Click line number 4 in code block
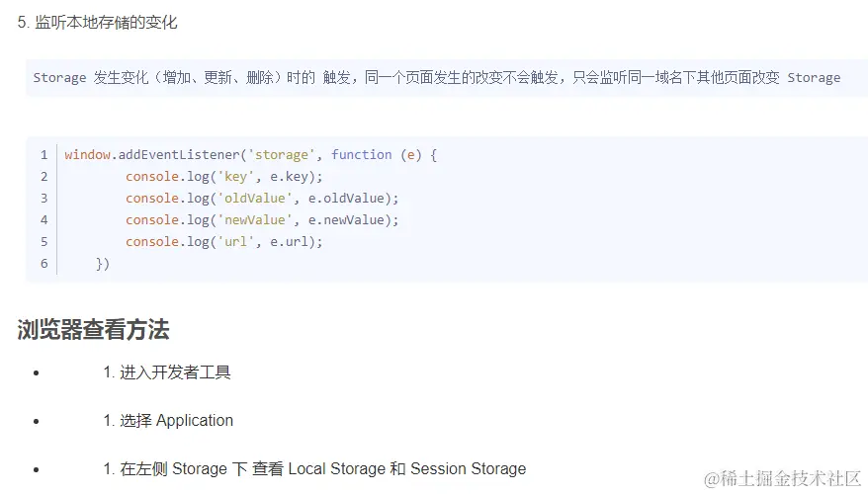The width and height of the screenshot is (868, 495). (x=43, y=220)
